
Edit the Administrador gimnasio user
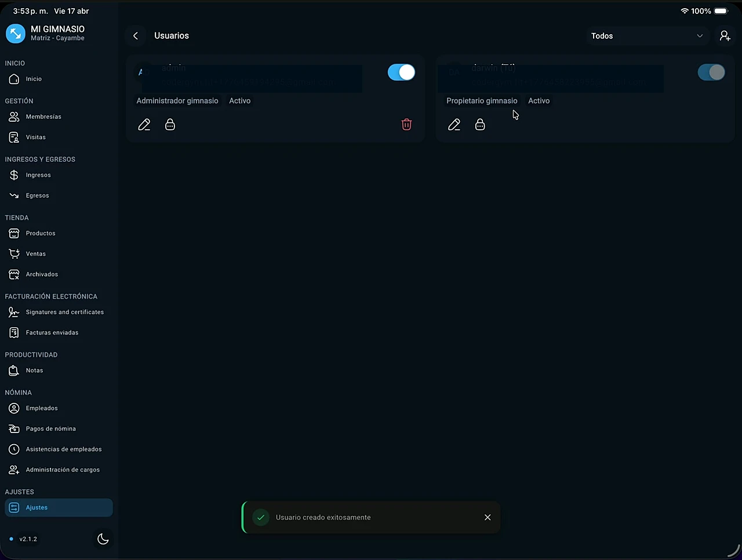[x=144, y=125]
